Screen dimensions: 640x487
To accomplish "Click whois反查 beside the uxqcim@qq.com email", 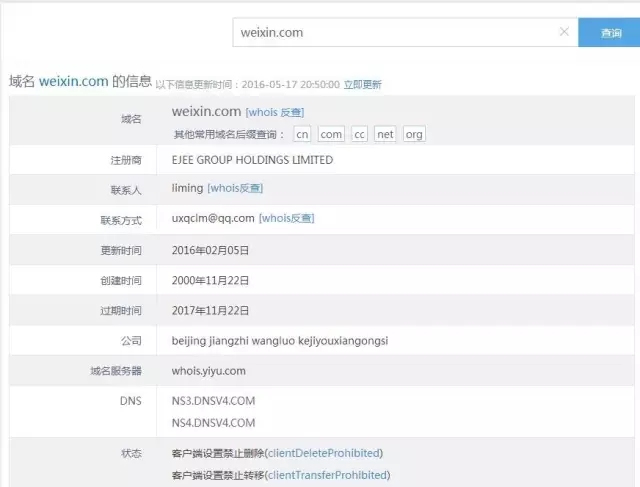I will tap(286, 218).
